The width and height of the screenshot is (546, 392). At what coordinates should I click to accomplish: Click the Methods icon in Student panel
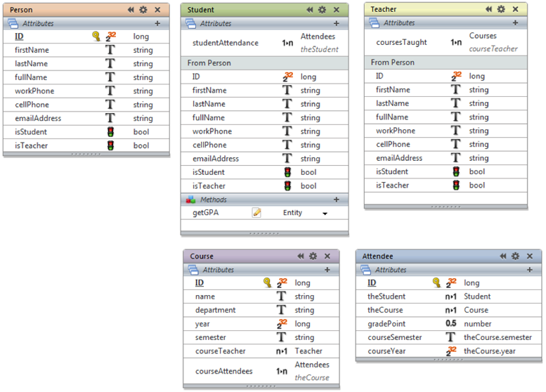pos(190,200)
